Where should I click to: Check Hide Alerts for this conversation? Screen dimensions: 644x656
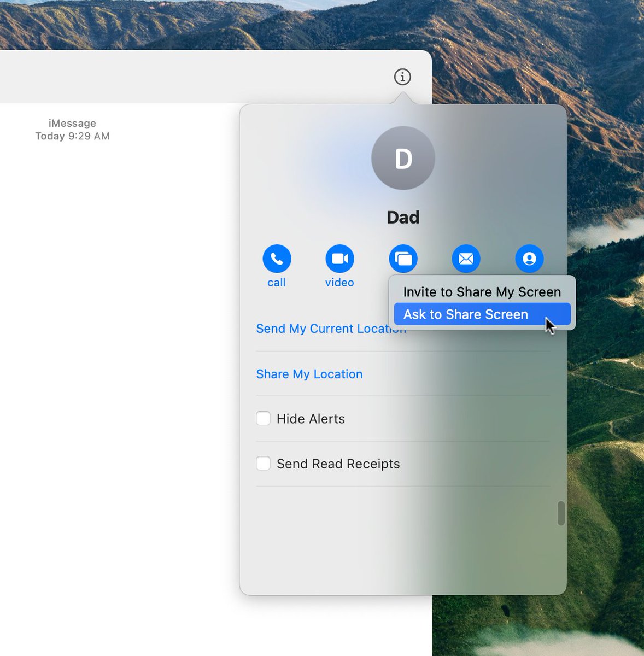pos(263,418)
